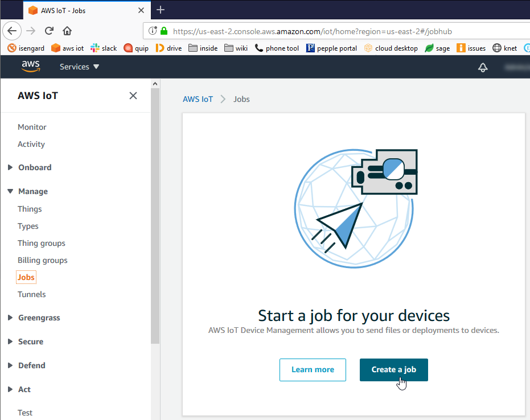The width and height of the screenshot is (530, 420).
Task: Open the cloud desktop bookmark
Action: (391, 48)
